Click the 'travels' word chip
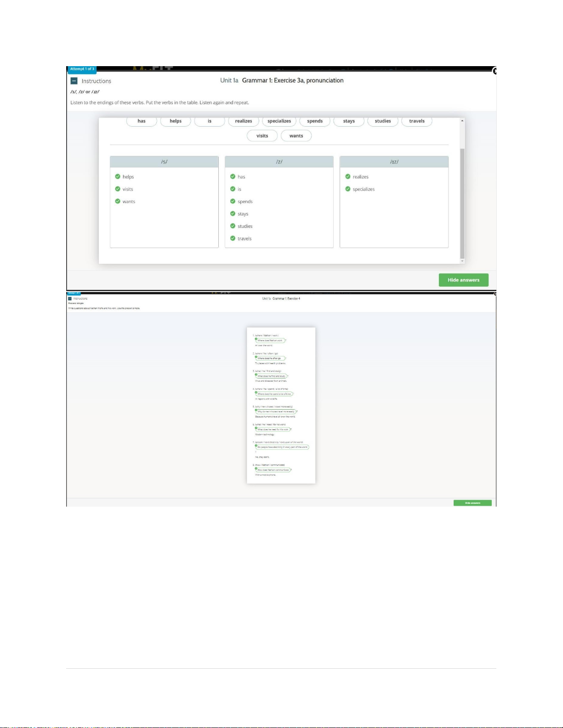The height and width of the screenshot is (728, 563). pyautogui.click(x=416, y=121)
